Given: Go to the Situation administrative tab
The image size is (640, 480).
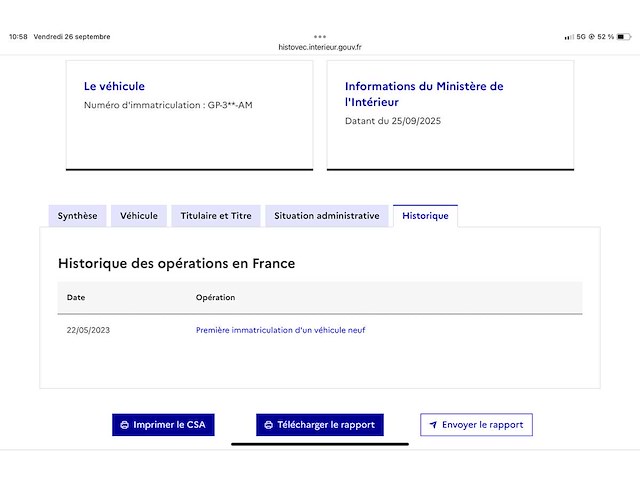Looking at the screenshot, I should tap(326, 216).
